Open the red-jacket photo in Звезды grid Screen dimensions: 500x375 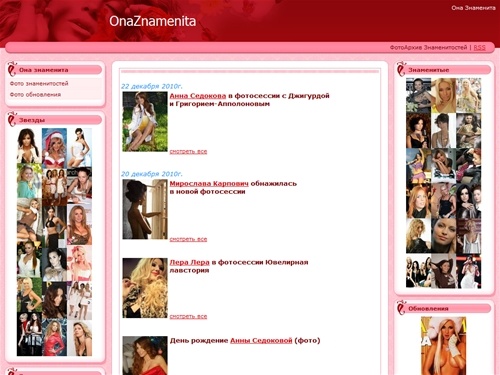pos(55,337)
